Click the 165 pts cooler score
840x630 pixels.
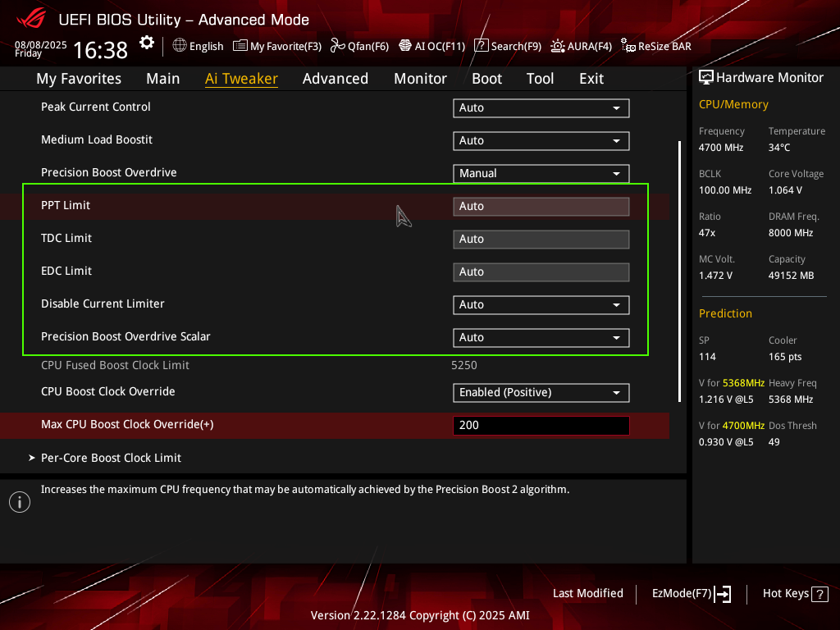pos(785,357)
